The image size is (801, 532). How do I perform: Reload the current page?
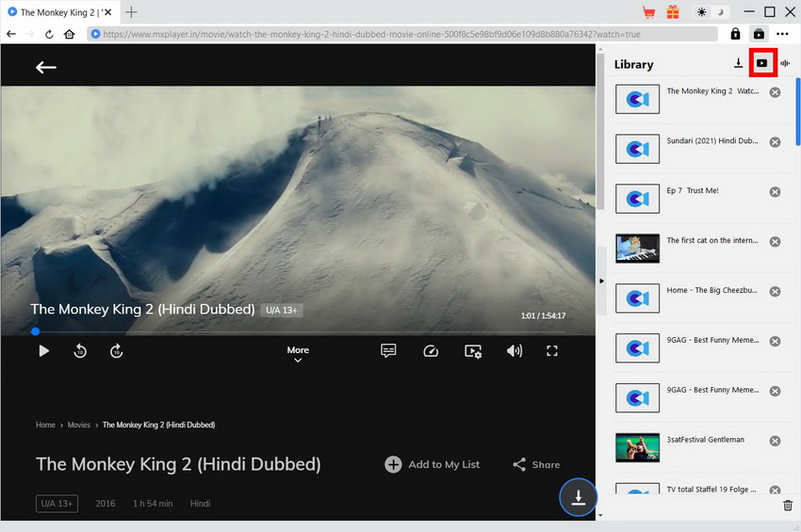pyautogui.click(x=49, y=34)
